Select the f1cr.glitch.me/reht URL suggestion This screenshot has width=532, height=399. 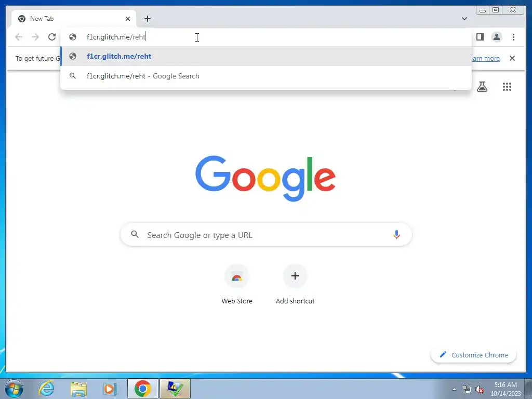(x=266, y=56)
